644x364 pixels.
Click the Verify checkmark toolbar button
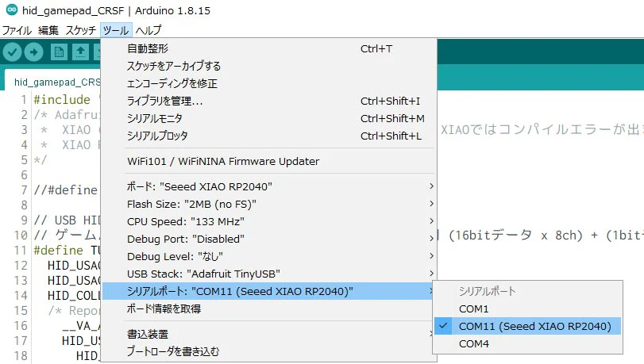[x=13, y=52]
